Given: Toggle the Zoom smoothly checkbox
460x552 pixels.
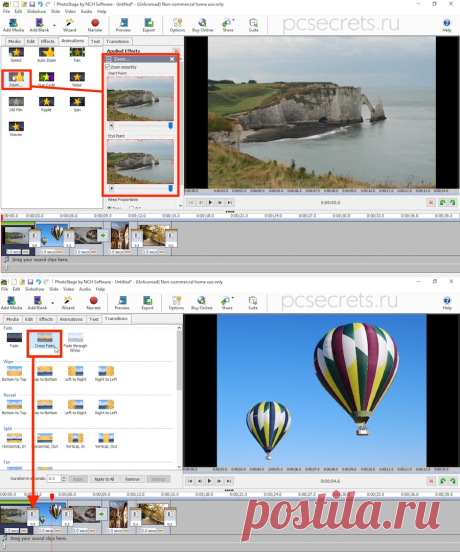Looking at the screenshot, I should click(108, 67).
